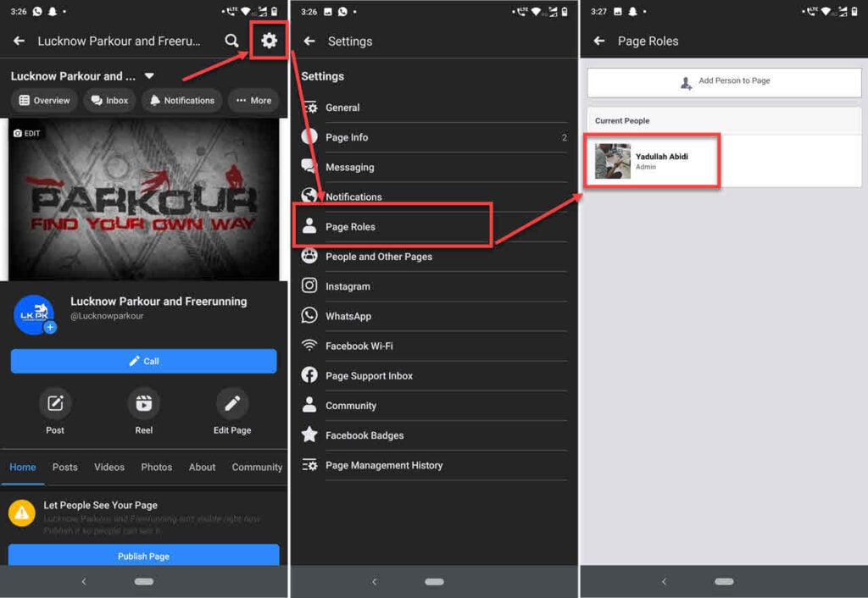Switch to the Community tab
Image resolution: width=868 pixels, height=598 pixels.
click(257, 468)
